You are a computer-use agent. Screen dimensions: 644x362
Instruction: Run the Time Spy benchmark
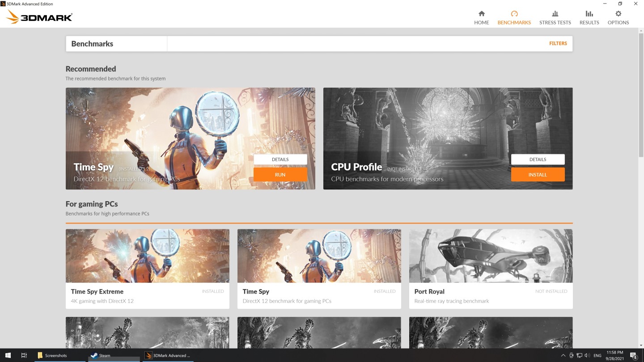[280, 174]
